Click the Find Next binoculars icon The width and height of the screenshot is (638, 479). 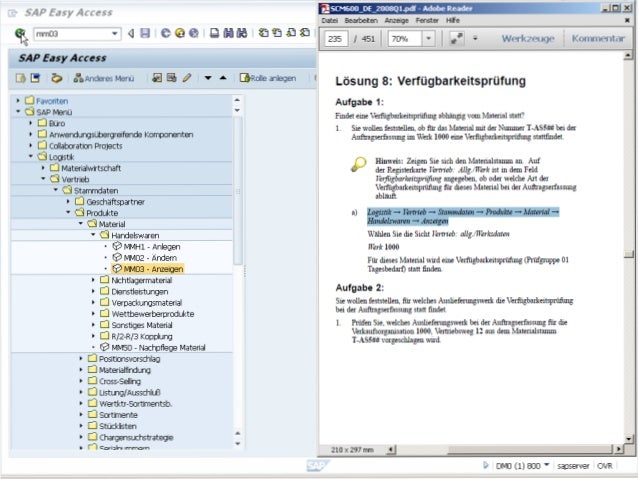pos(242,33)
